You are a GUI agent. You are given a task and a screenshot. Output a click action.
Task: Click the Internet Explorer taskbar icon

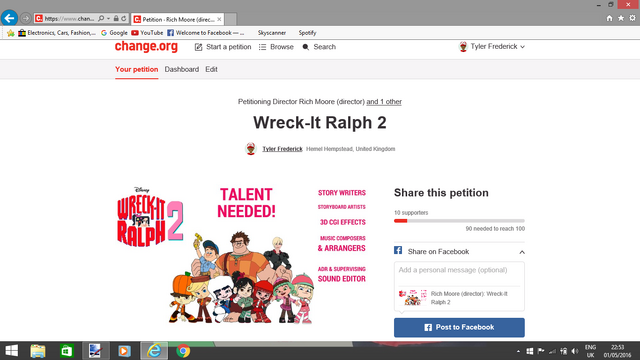point(154,351)
